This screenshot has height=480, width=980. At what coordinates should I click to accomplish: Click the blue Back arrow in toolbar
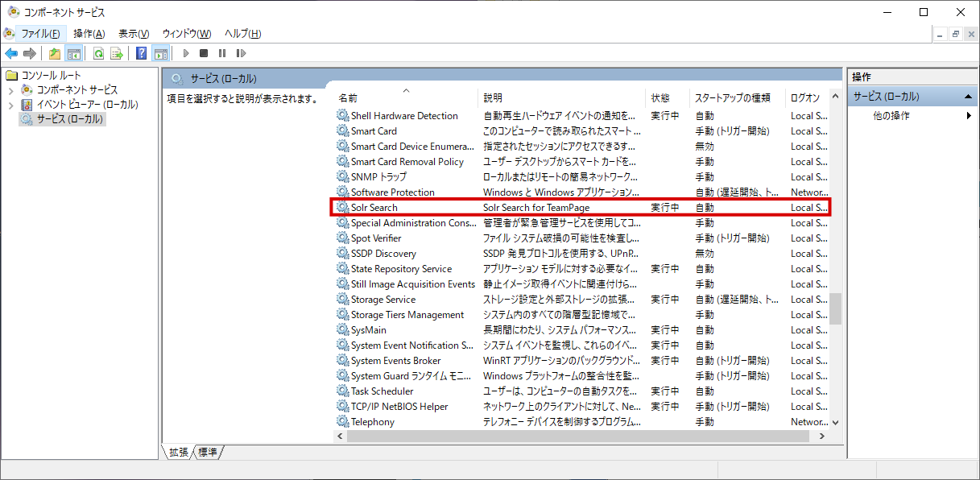pyautogui.click(x=11, y=54)
